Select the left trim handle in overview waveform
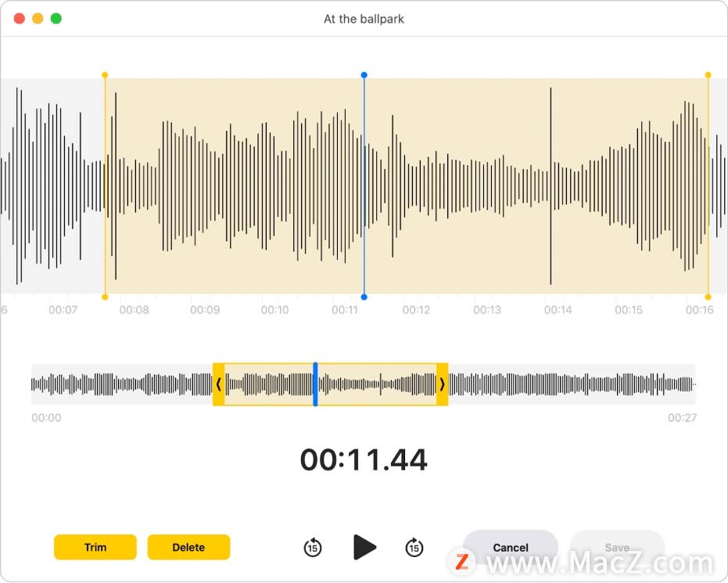This screenshot has width=728, height=583. pos(219,384)
